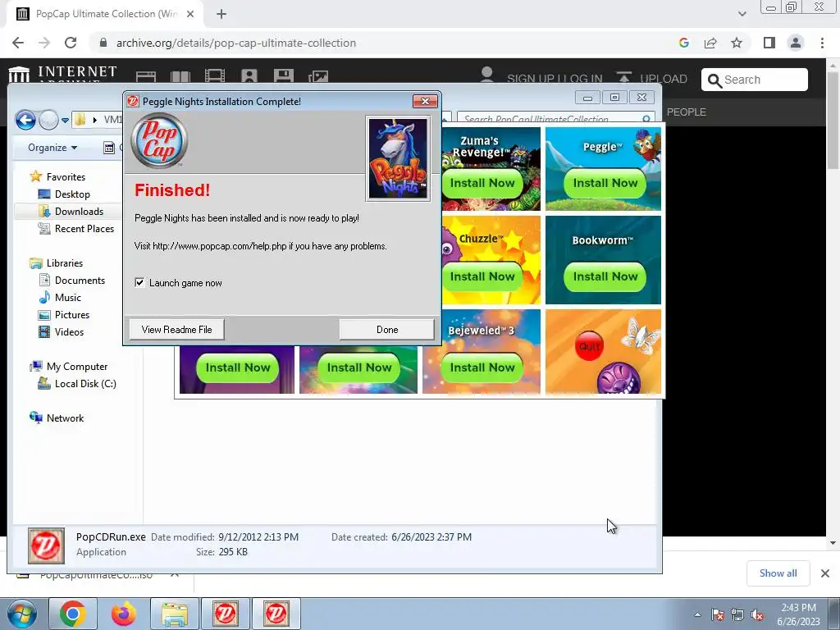This screenshot has width=840, height=630.
Task: Click the UPLOAD link on Internet Archive
Action: click(x=651, y=78)
